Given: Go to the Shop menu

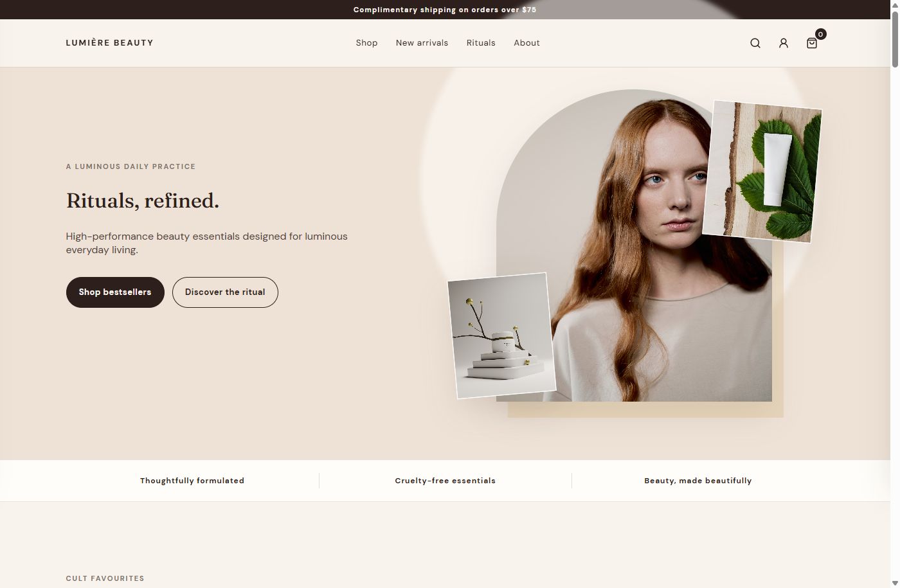Looking at the screenshot, I should pos(366,43).
